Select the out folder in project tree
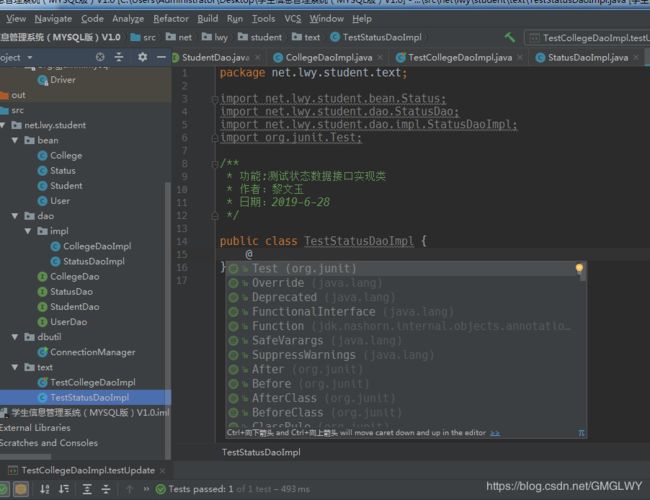650x500 pixels. click(13, 95)
